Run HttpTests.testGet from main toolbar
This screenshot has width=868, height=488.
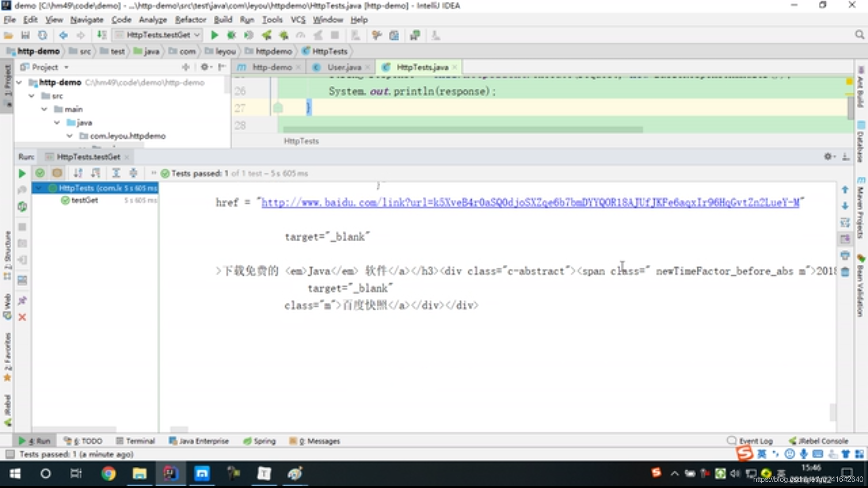[215, 35]
